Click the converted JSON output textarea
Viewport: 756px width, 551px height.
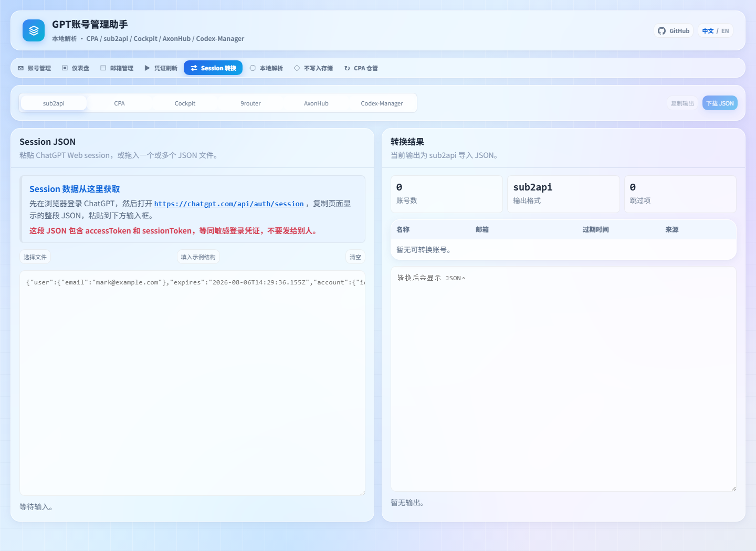pyautogui.click(x=563, y=379)
